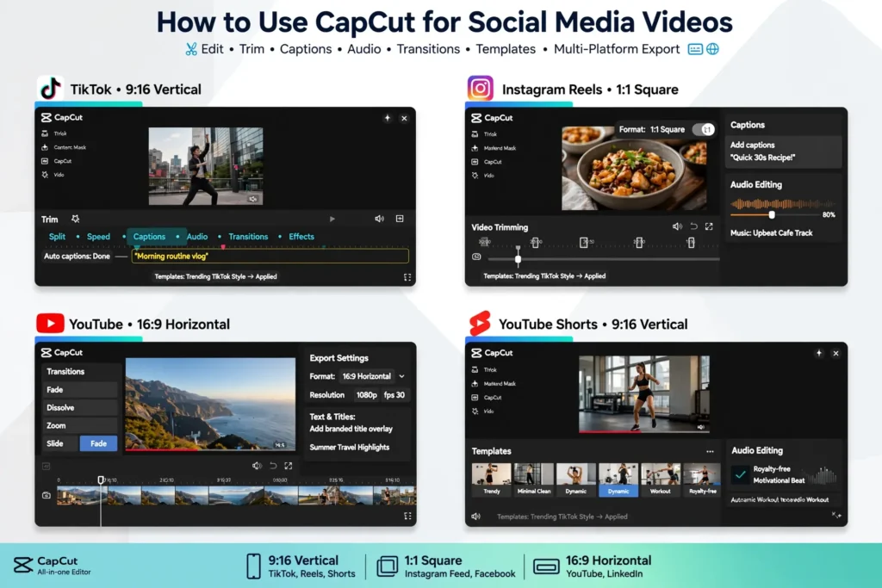Select the Transitions tab in the TikTok panel

[x=248, y=237]
